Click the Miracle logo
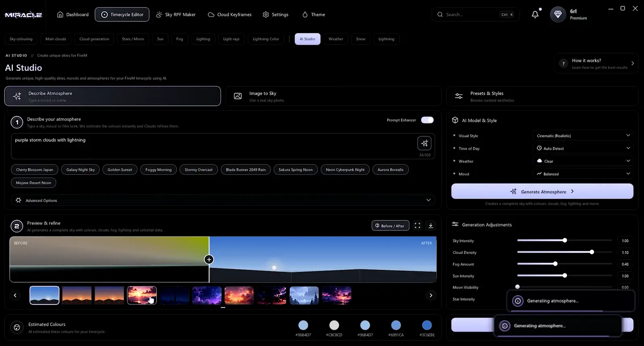The image size is (644, 346). pos(23,15)
